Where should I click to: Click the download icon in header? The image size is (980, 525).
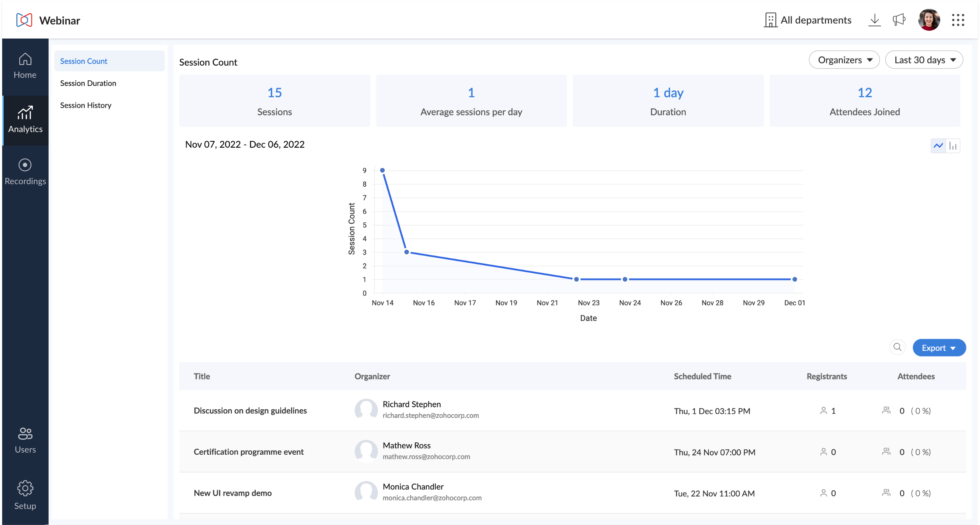pos(874,20)
